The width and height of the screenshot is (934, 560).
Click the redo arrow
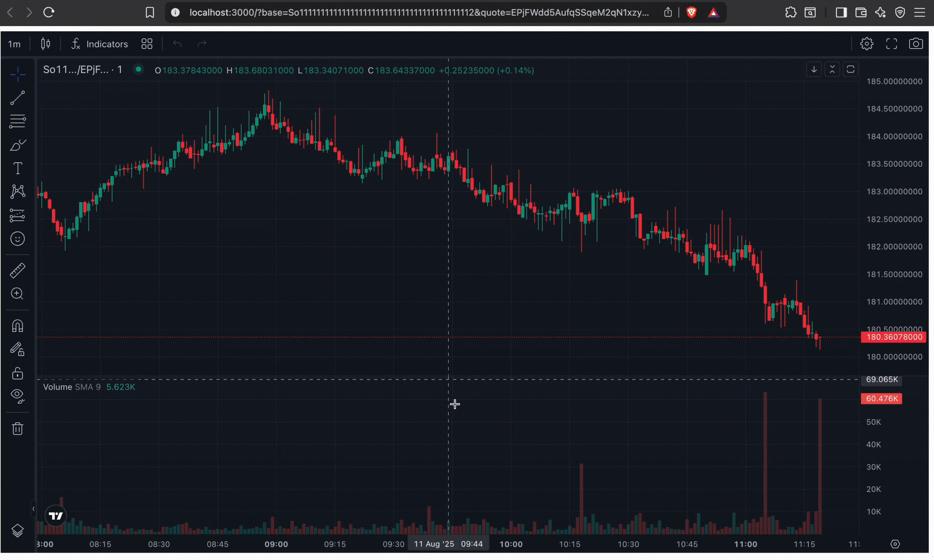pyautogui.click(x=202, y=44)
